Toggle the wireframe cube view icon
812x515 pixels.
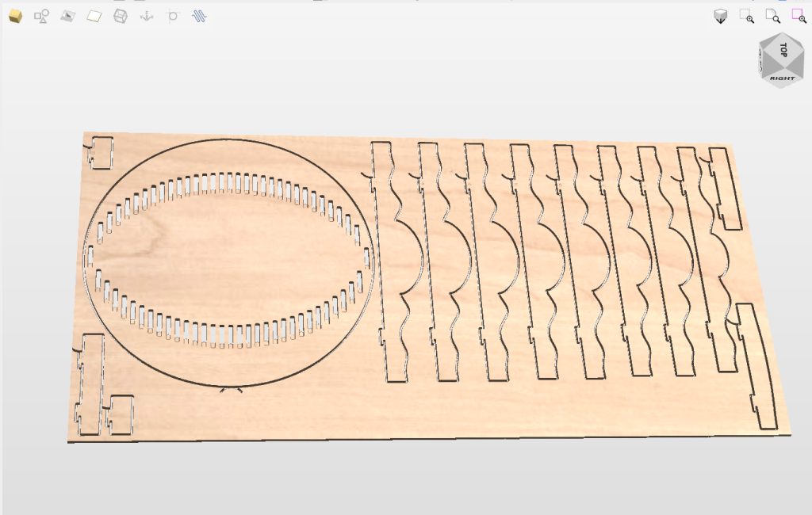(120, 16)
